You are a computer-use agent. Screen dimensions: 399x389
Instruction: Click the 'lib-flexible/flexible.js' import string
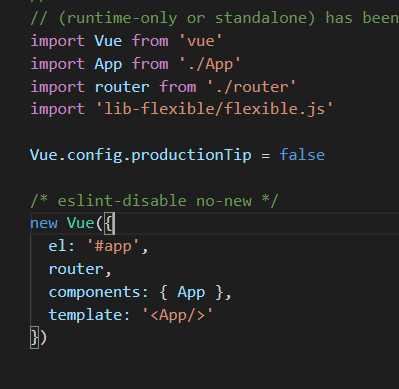click(x=215, y=109)
